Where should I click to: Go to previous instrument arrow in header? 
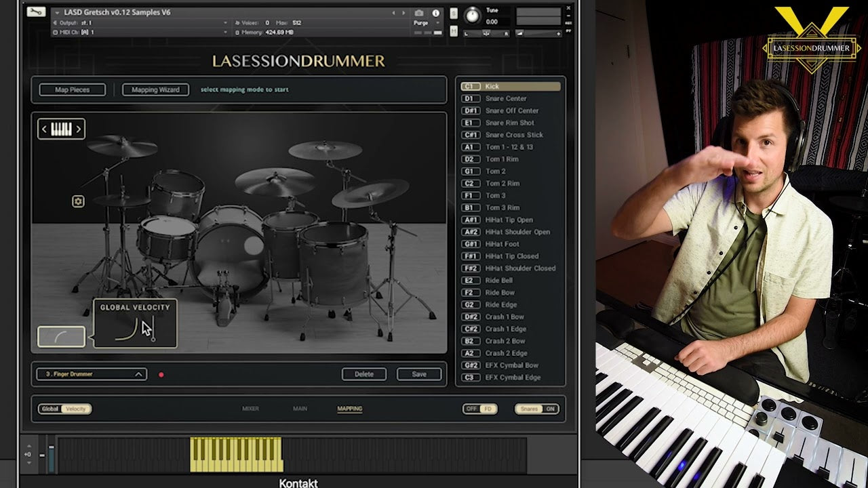coord(394,13)
